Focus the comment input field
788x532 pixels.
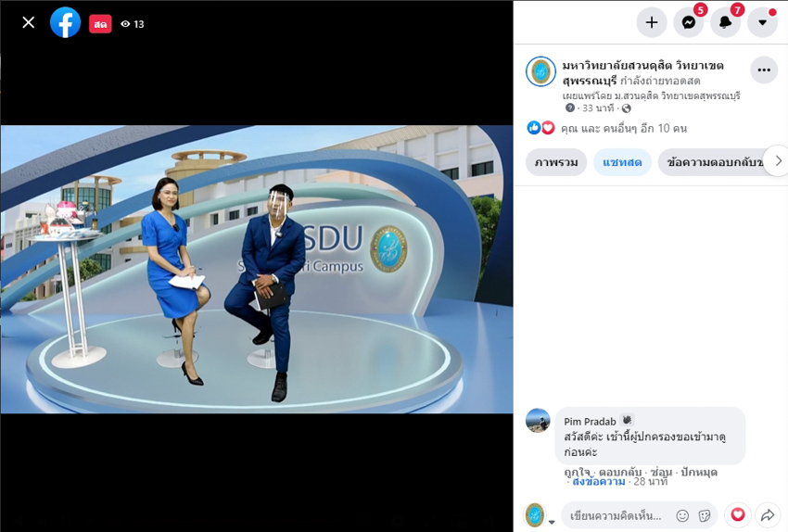click(616, 515)
